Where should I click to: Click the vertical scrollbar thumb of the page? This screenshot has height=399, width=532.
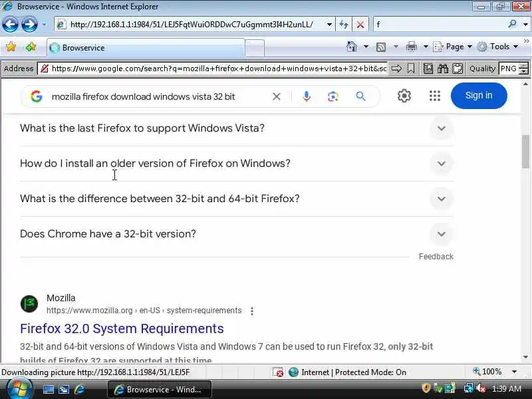pyautogui.click(x=525, y=152)
